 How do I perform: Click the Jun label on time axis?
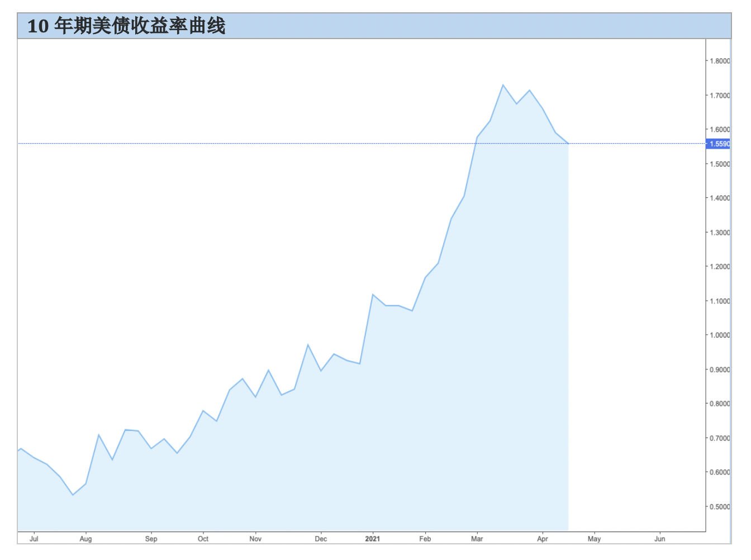coord(659,539)
